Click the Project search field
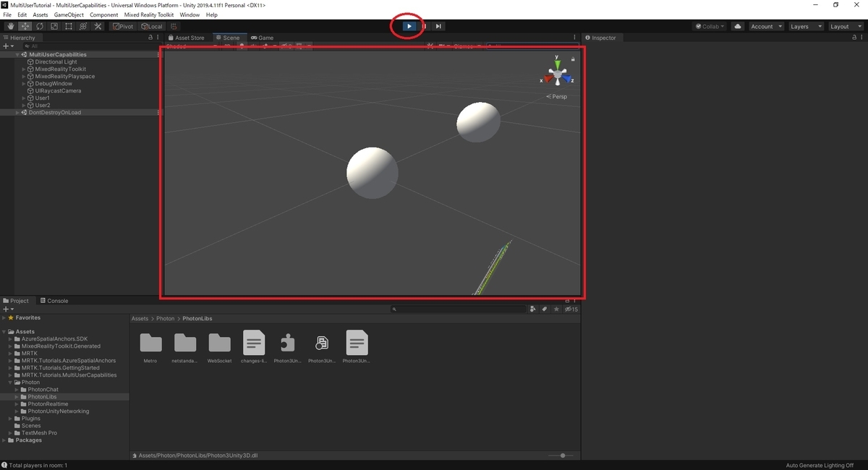Screen dimensions: 868x470 [459, 309]
